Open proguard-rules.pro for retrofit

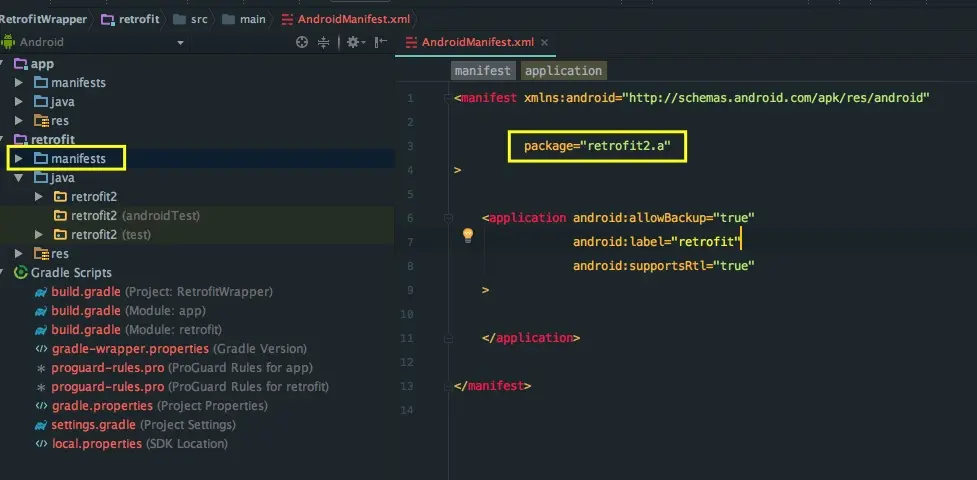(190, 386)
